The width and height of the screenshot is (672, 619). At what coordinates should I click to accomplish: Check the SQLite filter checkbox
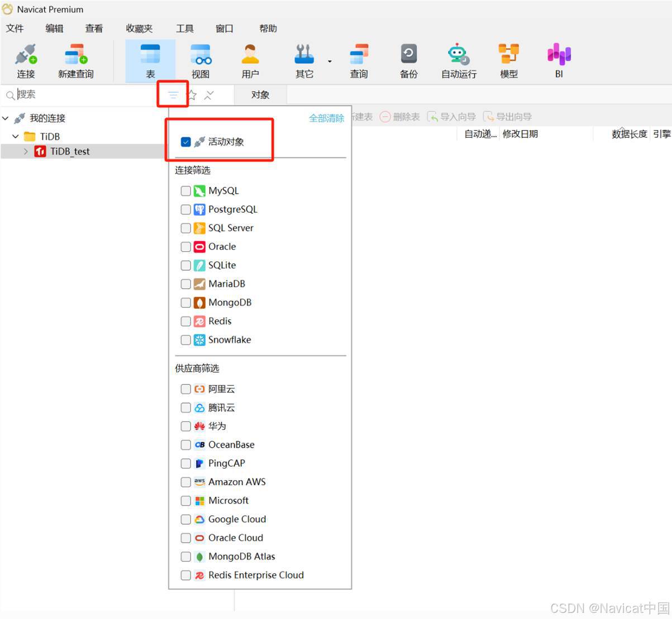186,265
